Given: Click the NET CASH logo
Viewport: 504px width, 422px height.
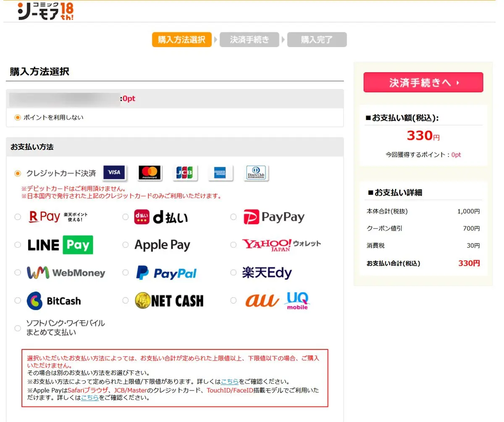Looking at the screenshot, I should click(169, 301).
